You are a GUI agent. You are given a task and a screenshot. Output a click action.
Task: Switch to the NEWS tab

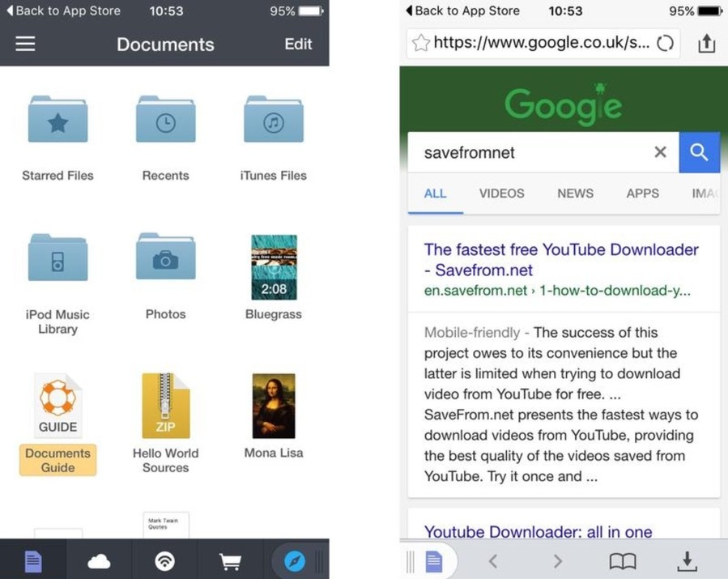[x=575, y=194]
